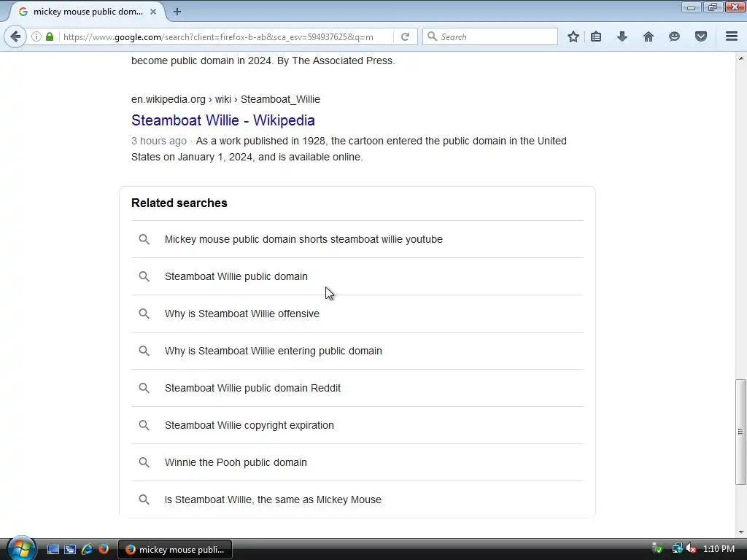
Task: Click the page vertical scrollbar thumb
Action: [740, 432]
